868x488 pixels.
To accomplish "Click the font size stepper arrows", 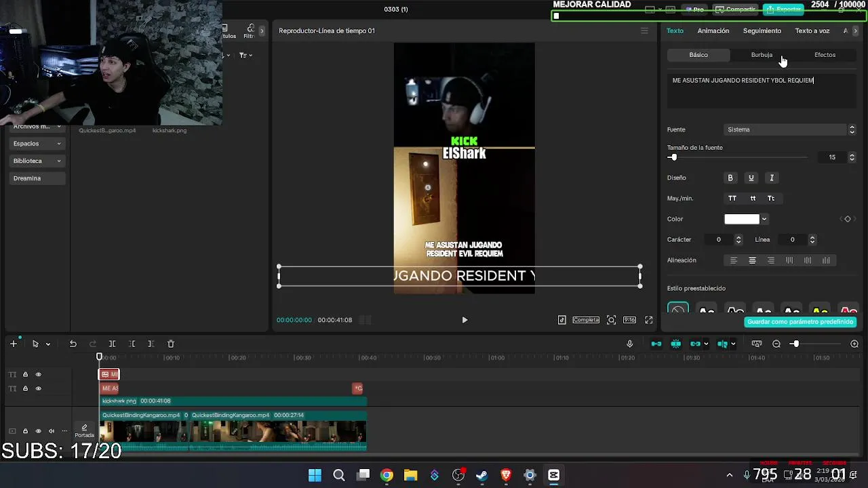I will 852,157.
